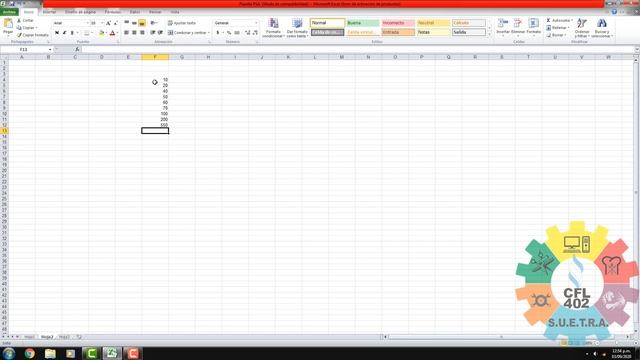Click Combinar y centrar button

pos(189,33)
